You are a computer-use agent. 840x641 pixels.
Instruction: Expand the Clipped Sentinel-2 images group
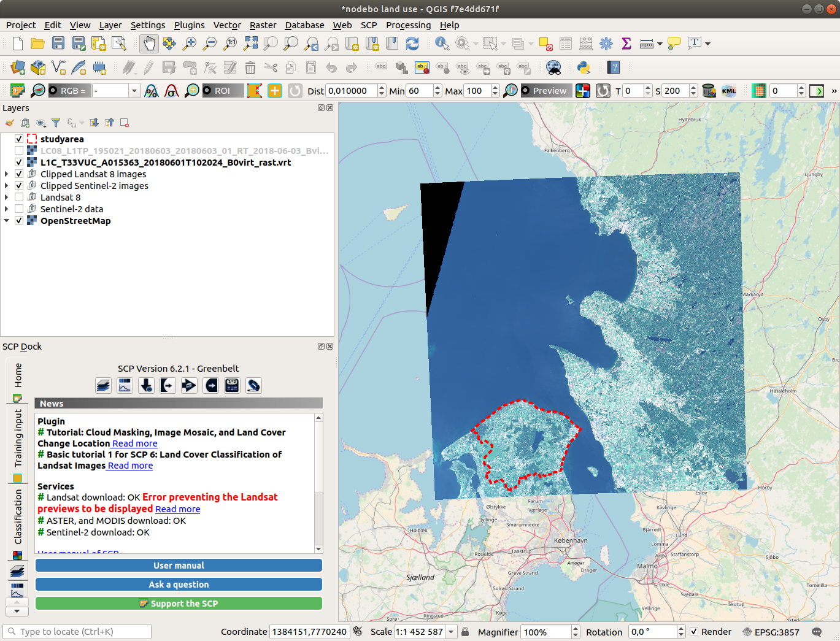coord(7,186)
